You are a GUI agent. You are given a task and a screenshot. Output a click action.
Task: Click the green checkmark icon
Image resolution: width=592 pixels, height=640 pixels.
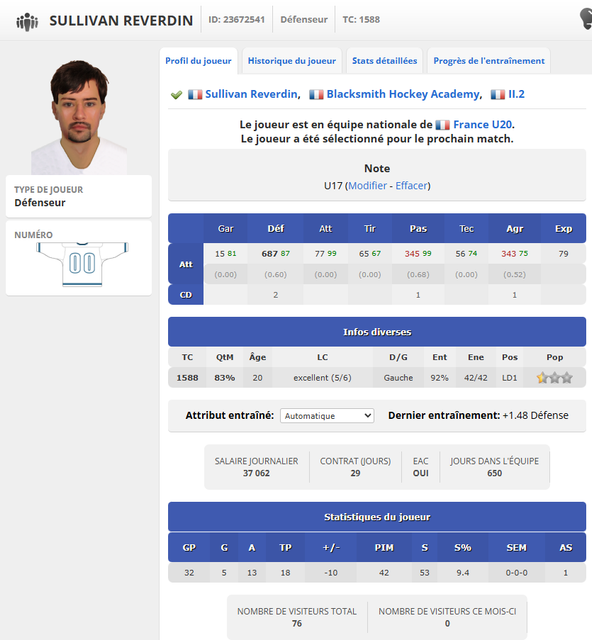176,95
